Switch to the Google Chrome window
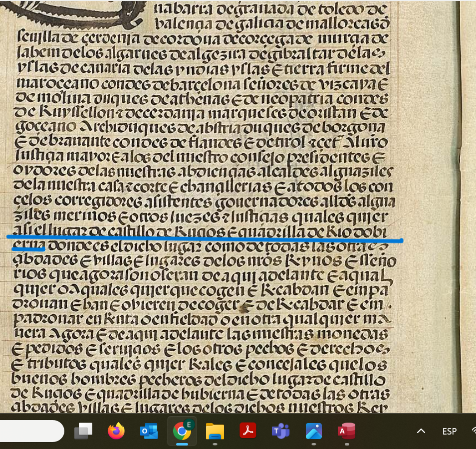476x449 pixels. pos(182,431)
